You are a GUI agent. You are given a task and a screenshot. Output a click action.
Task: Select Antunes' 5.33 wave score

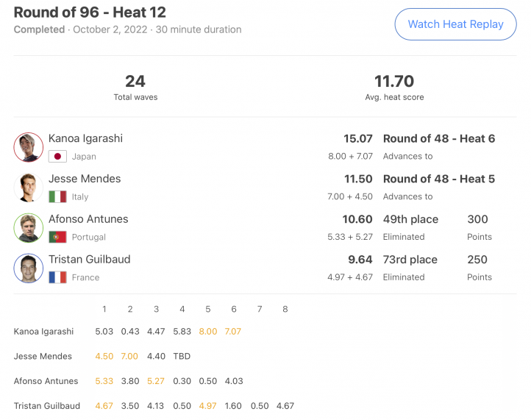104,381
